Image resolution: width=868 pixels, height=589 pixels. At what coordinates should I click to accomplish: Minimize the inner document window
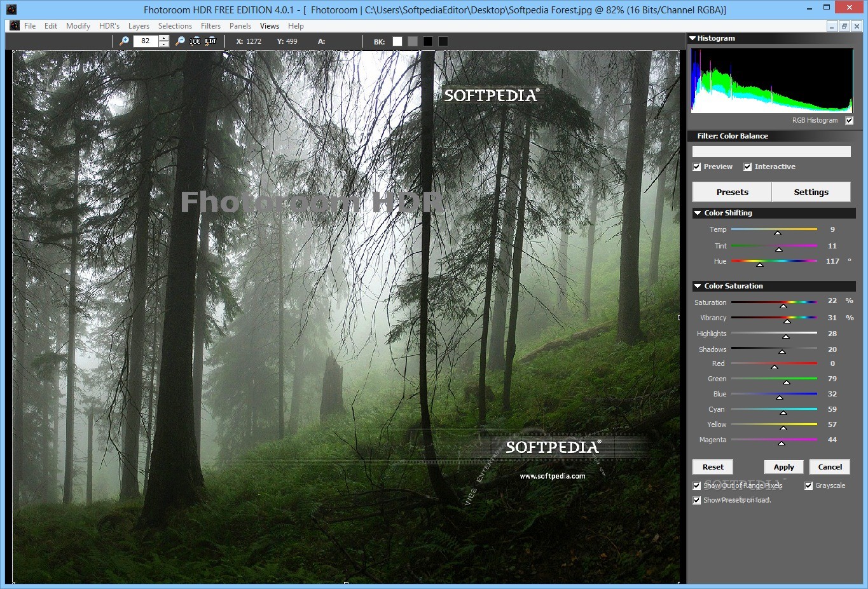click(832, 26)
